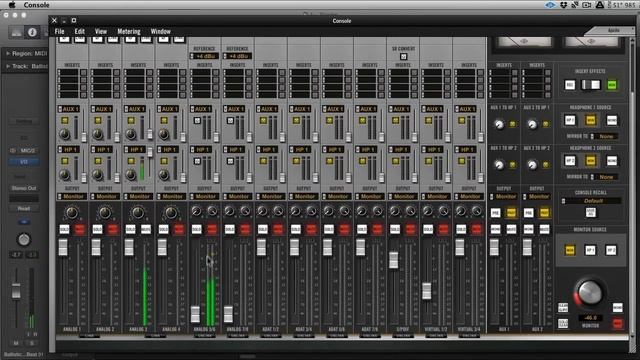The image size is (640, 360).
Task: Open Headphone 2 Mirror To dropdown
Action: click(604, 177)
